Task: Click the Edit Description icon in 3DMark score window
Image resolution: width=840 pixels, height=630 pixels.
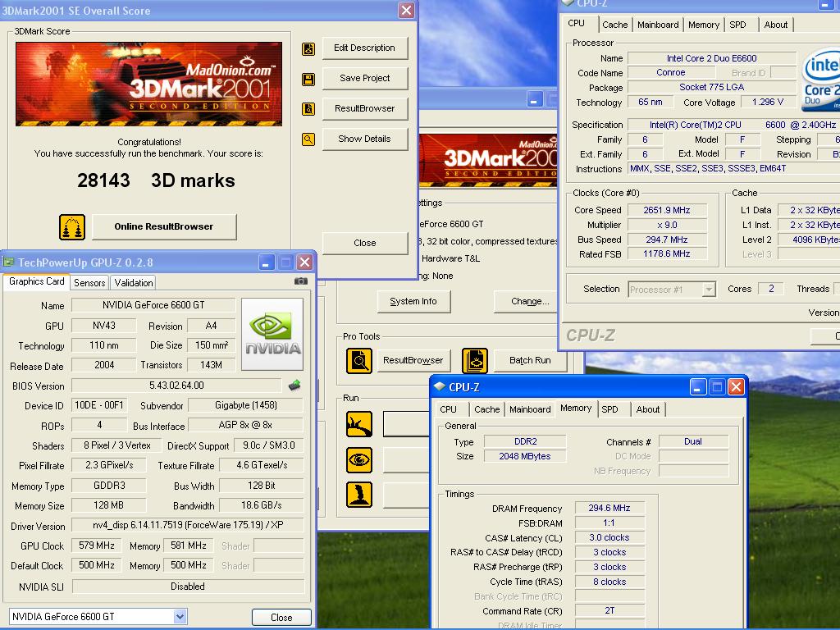Action: click(x=308, y=49)
